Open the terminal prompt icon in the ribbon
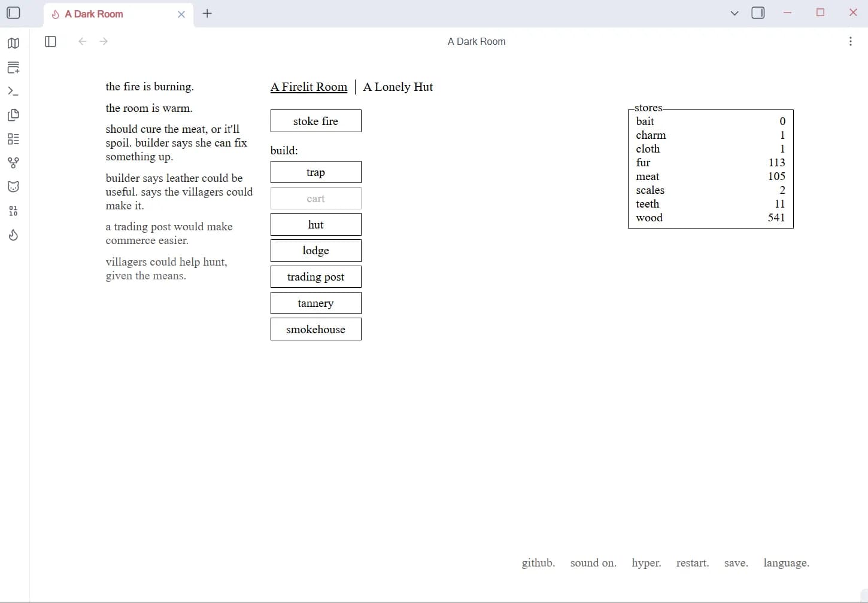 pyautogui.click(x=13, y=91)
